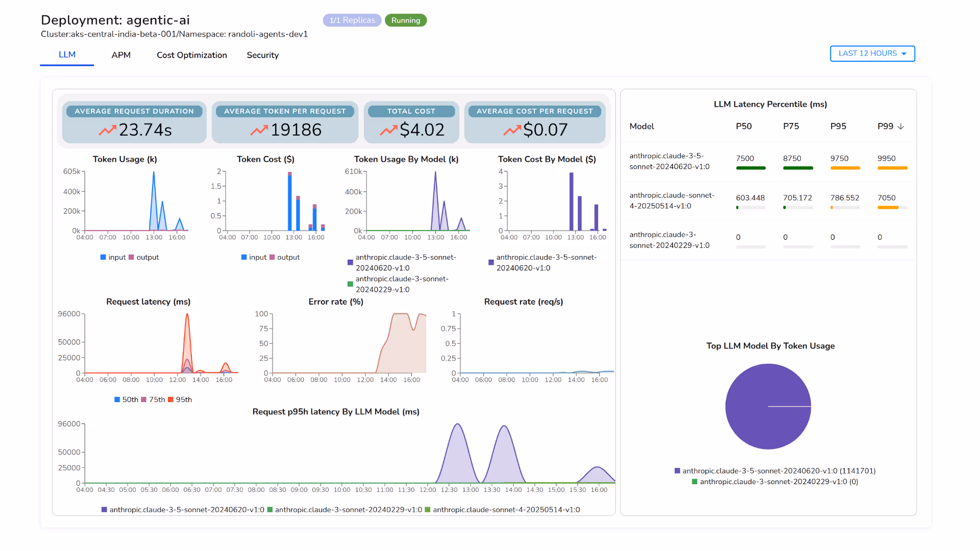The width and height of the screenshot is (980, 551).
Task: Go to the Security tab
Action: (x=262, y=55)
